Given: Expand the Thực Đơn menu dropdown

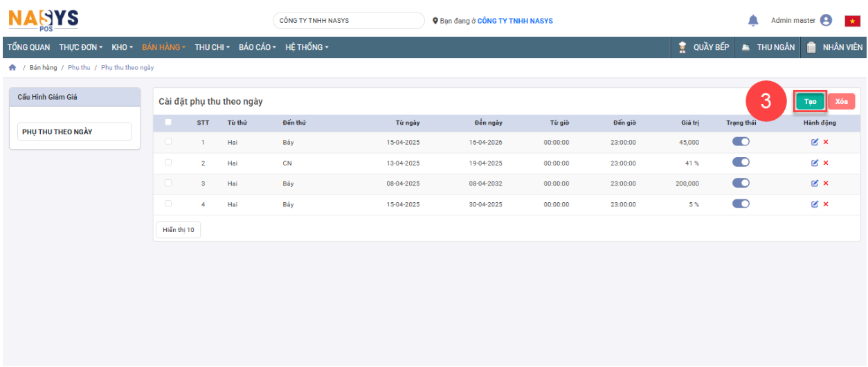Looking at the screenshot, I should point(80,47).
